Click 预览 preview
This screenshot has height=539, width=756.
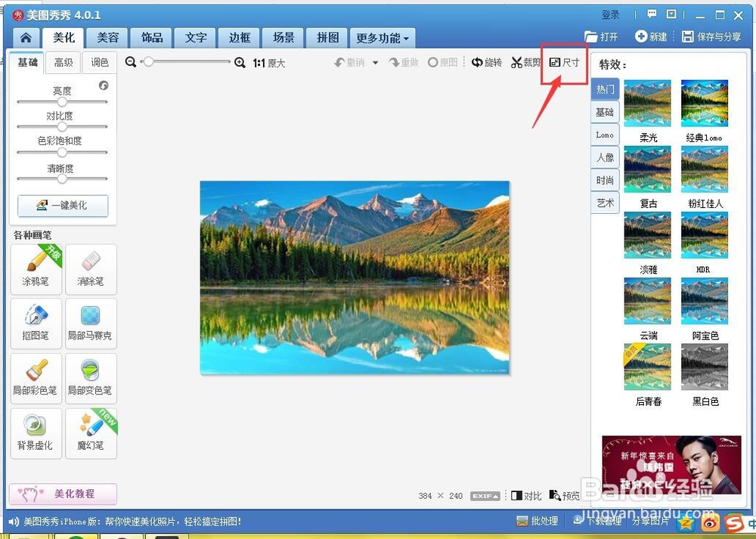[x=565, y=496]
